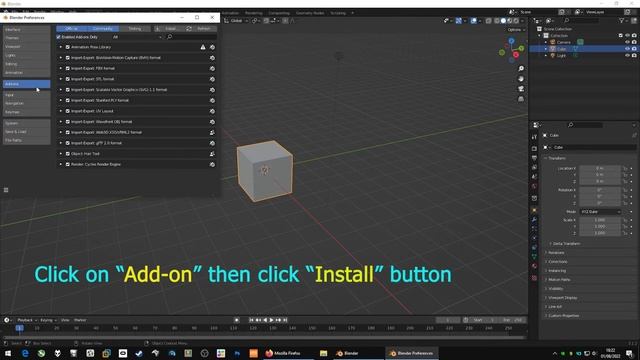Open the outliner filter funnel dropdown

click(x=623, y=20)
